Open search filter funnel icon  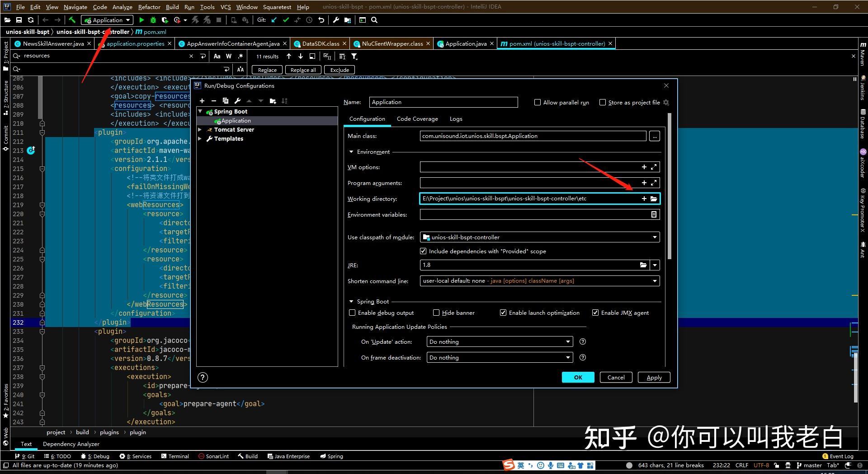pyautogui.click(x=354, y=56)
